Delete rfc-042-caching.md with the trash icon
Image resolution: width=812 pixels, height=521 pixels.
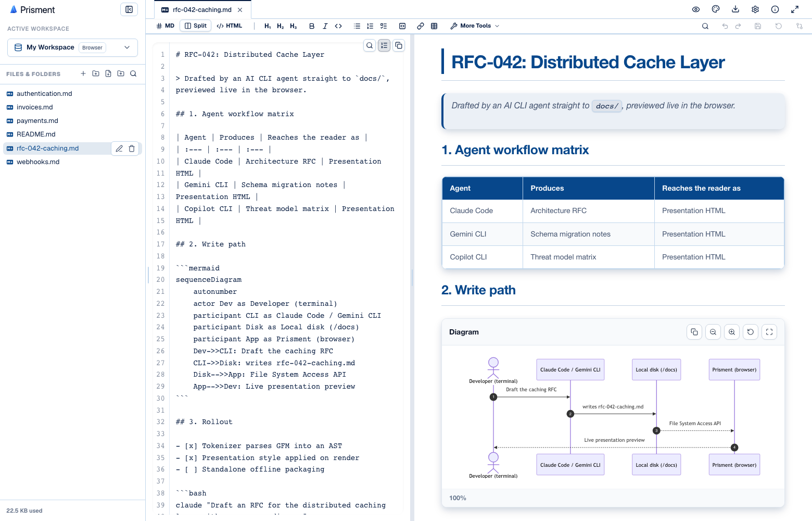coord(132,148)
